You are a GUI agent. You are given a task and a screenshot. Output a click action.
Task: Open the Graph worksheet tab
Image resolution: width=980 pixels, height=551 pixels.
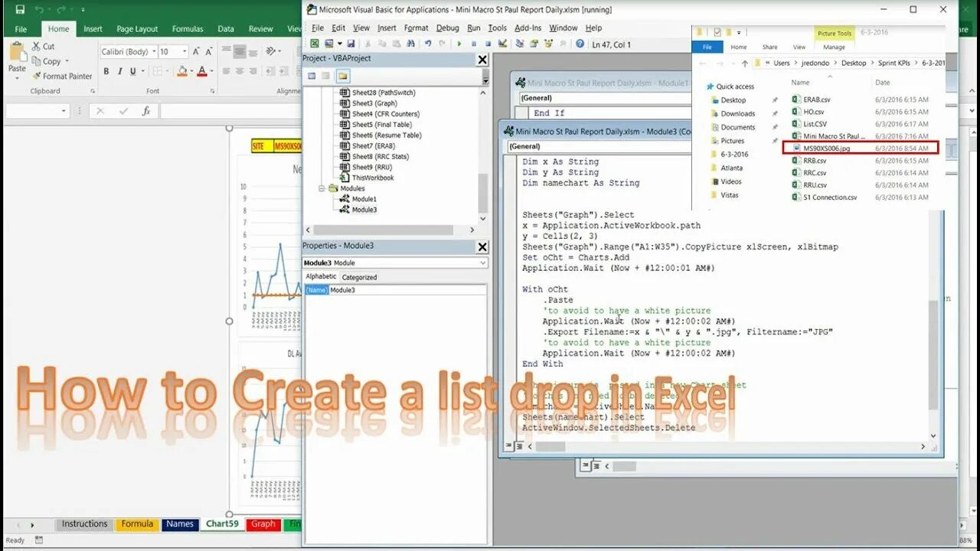[263, 524]
